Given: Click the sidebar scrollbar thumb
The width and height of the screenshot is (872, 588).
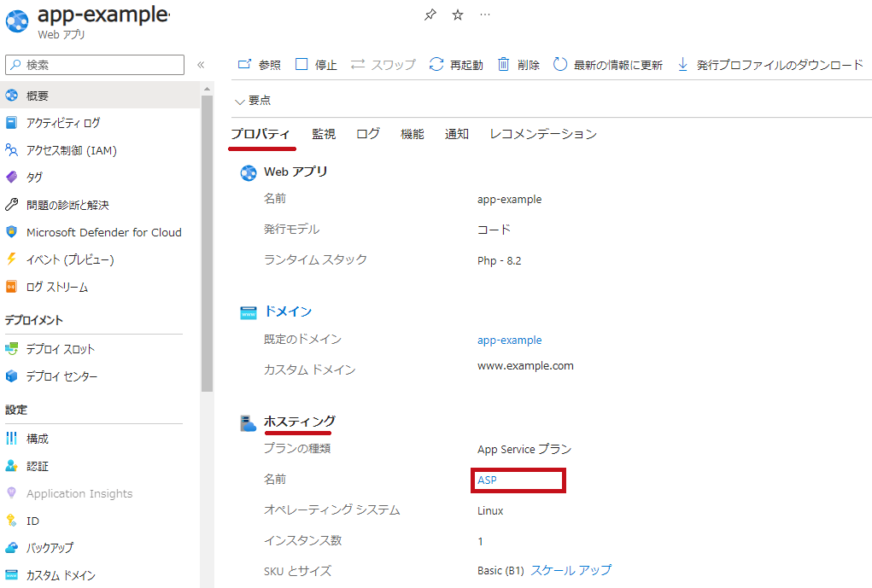Looking at the screenshot, I should click(207, 243).
